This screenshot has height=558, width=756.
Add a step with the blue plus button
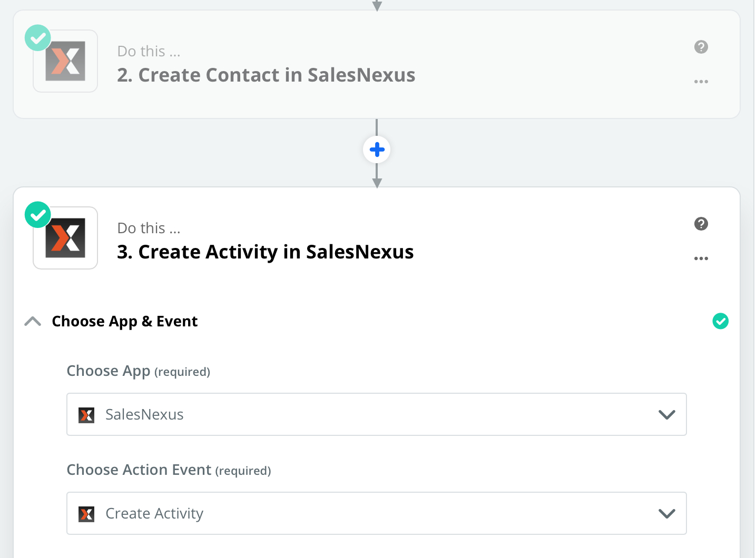377,150
